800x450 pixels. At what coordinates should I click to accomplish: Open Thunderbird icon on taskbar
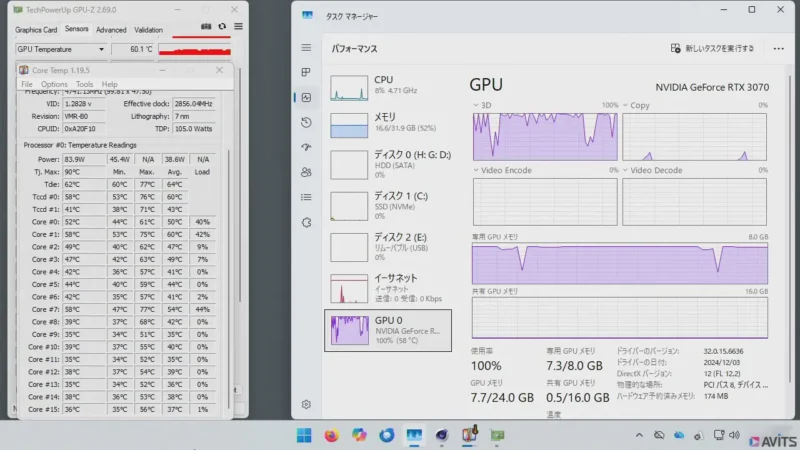pyautogui.click(x=387, y=435)
